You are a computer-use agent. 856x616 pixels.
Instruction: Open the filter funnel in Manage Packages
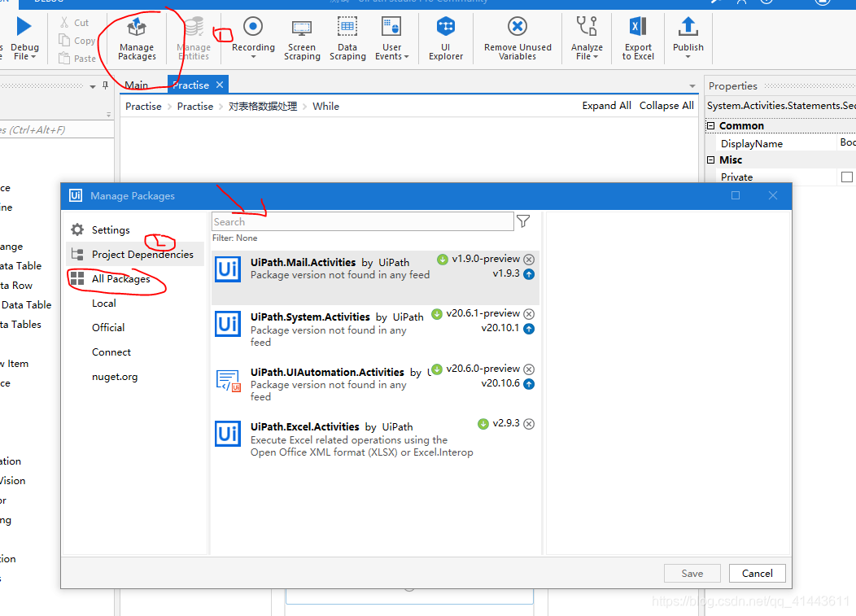point(523,221)
